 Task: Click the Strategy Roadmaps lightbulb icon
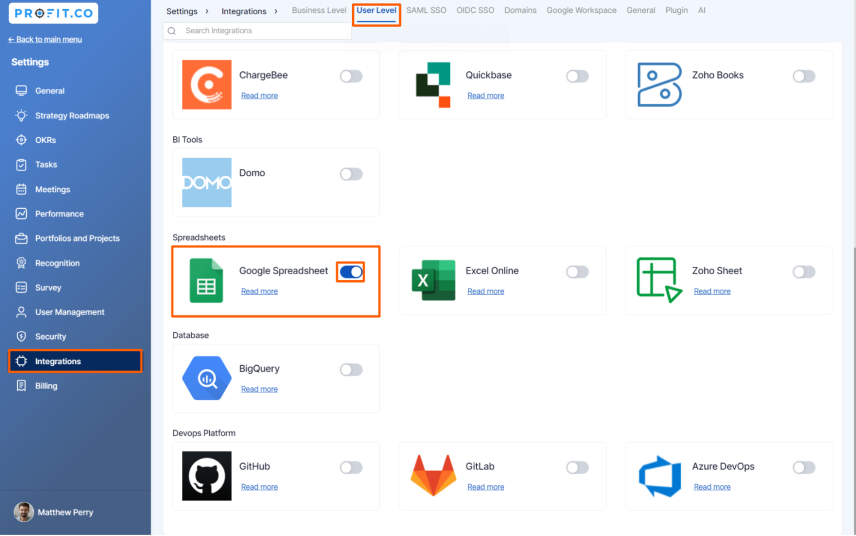click(x=21, y=115)
